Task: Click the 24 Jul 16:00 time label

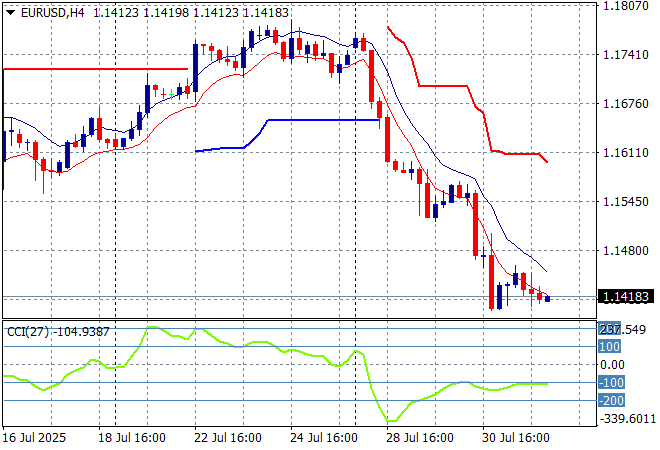Action: (x=324, y=438)
